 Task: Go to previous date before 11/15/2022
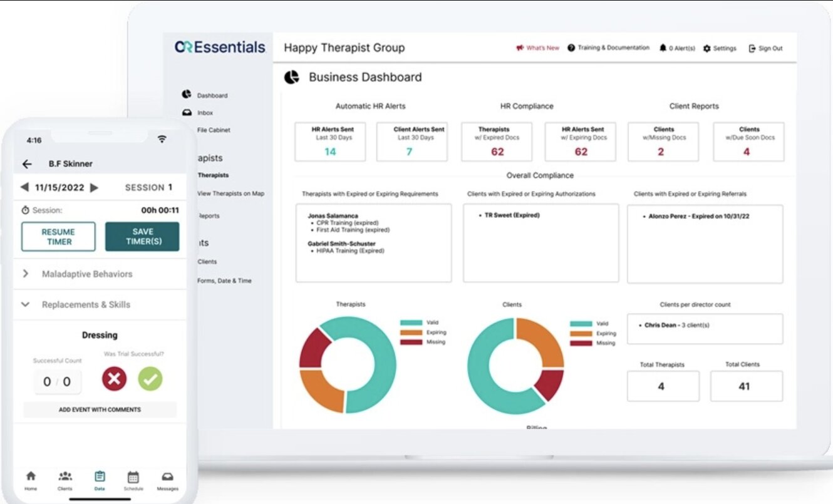click(24, 187)
